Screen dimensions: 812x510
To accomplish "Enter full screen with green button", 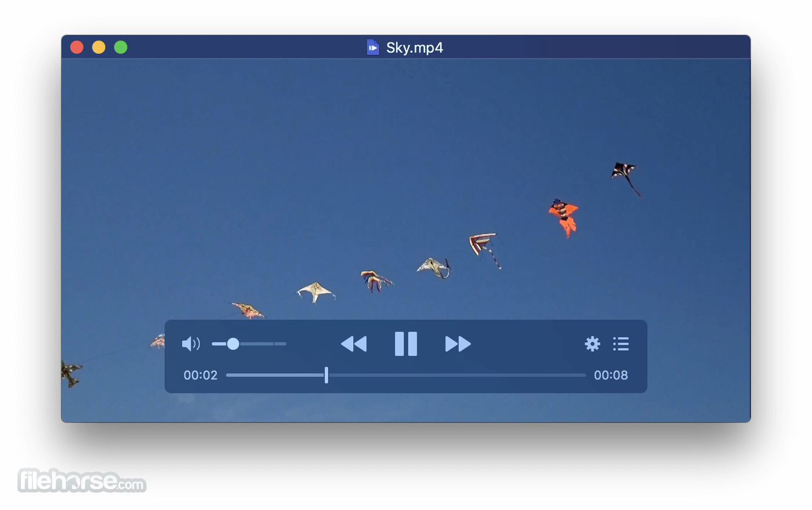I will point(121,47).
